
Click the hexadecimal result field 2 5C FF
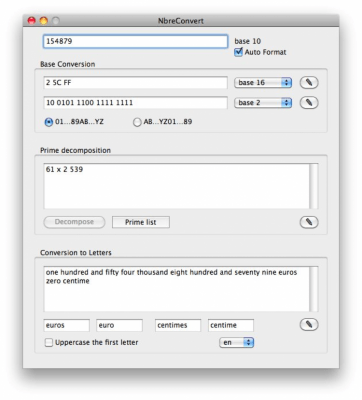135,83
